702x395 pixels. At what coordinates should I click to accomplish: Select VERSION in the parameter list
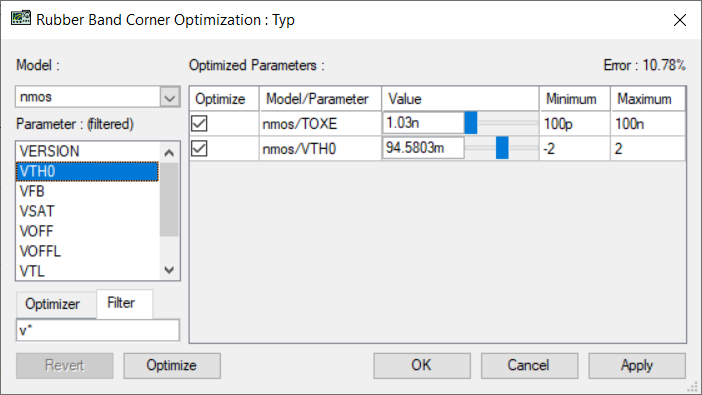87,151
